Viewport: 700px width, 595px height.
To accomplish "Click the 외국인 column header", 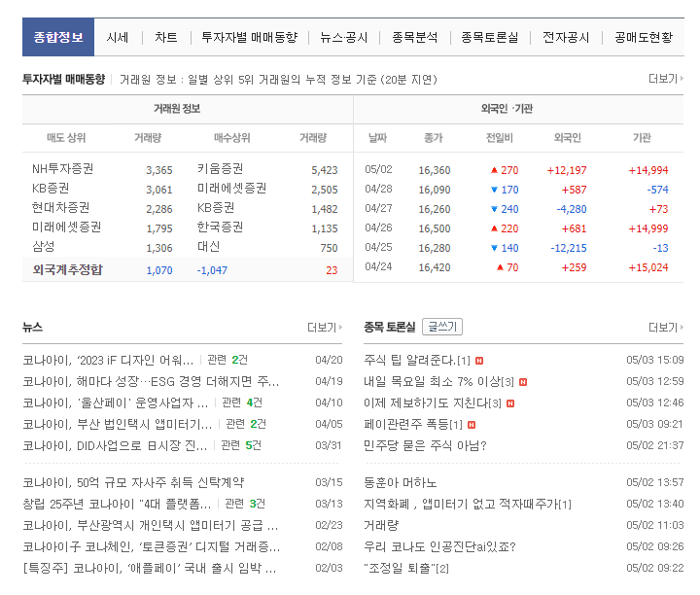I will [568, 138].
